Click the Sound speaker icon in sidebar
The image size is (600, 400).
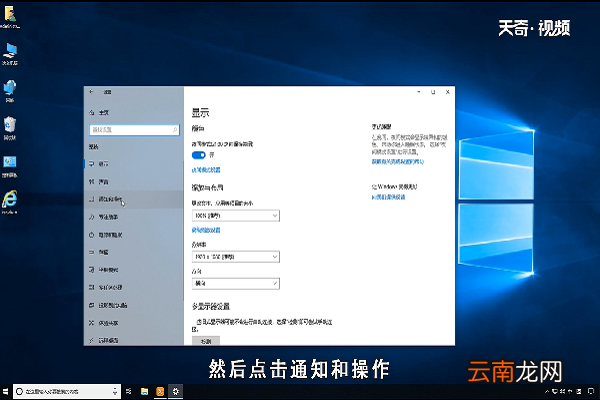(x=91, y=182)
